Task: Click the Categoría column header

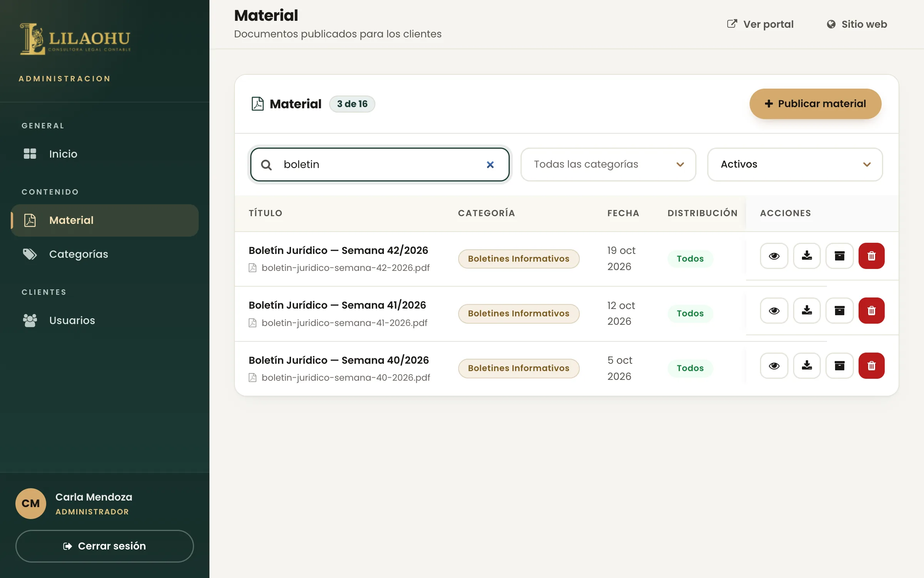Action: [x=486, y=213]
